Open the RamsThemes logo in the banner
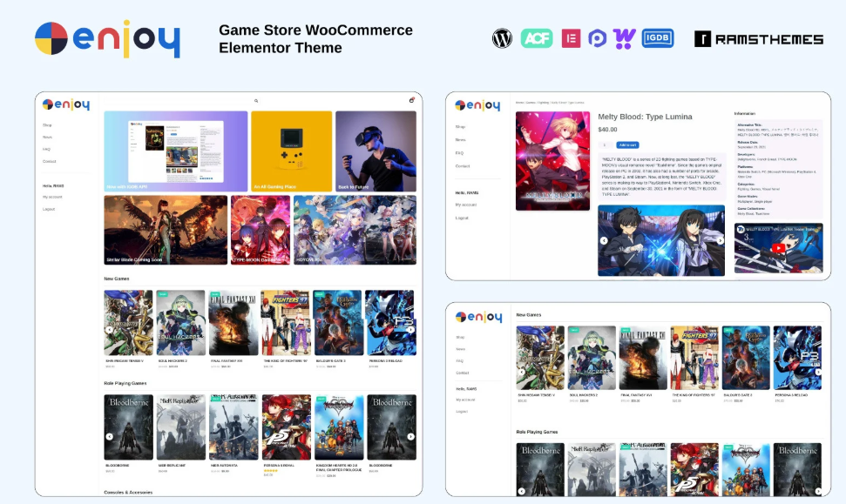This screenshot has width=846, height=504. pyautogui.click(x=759, y=39)
